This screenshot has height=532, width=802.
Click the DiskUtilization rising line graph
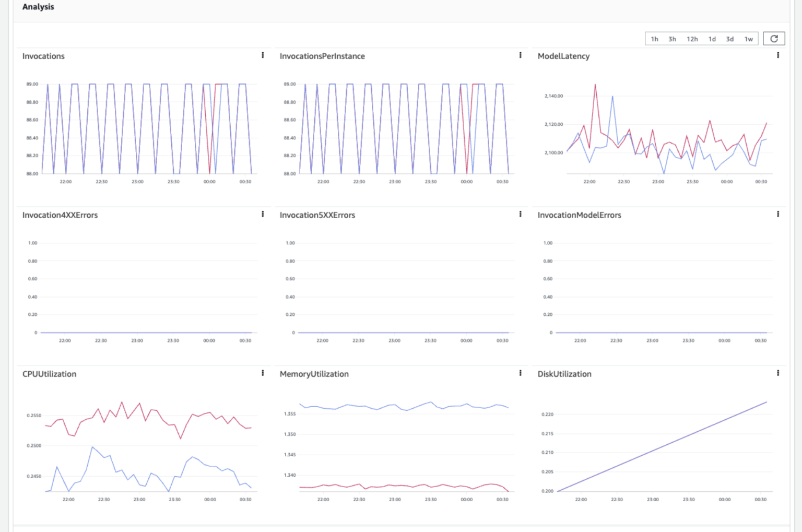click(x=662, y=446)
